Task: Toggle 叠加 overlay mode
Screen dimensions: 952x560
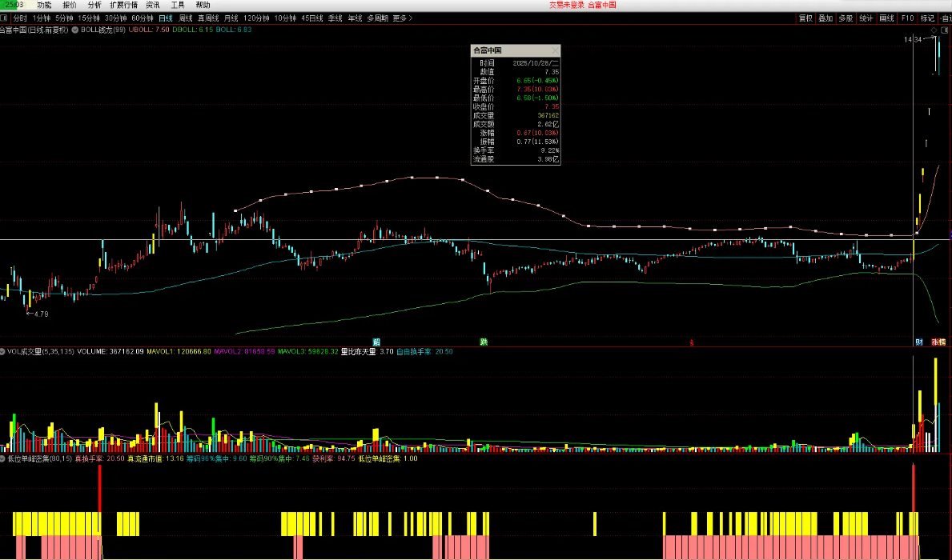Action: click(x=825, y=18)
